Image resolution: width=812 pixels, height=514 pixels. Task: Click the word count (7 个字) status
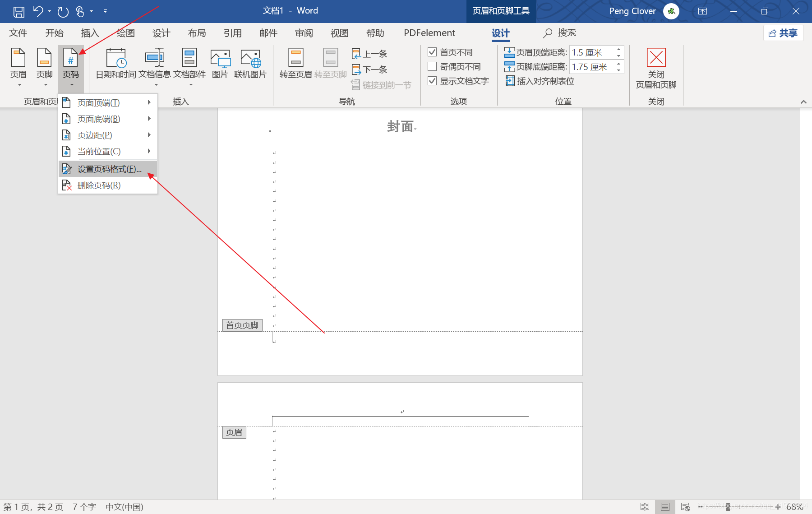(84, 507)
